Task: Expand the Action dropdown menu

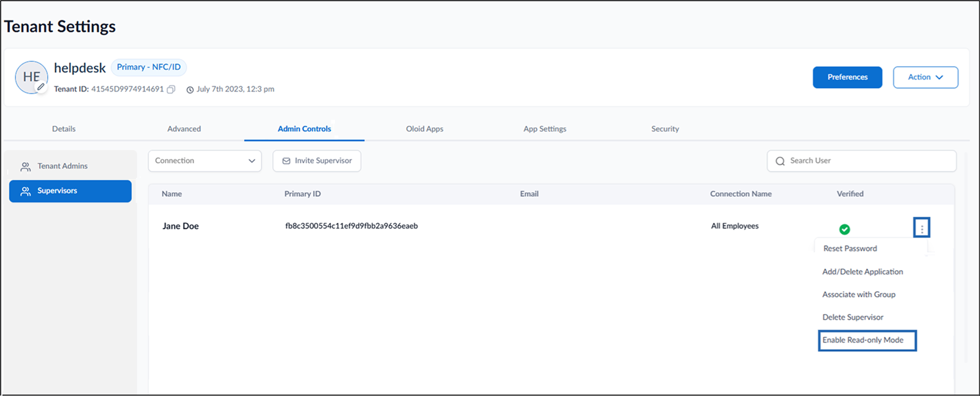Action: coord(925,77)
